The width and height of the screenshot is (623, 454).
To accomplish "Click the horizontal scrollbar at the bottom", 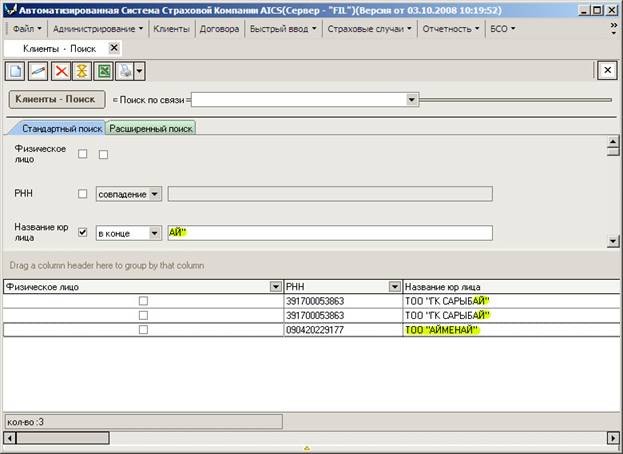I will 300,437.
